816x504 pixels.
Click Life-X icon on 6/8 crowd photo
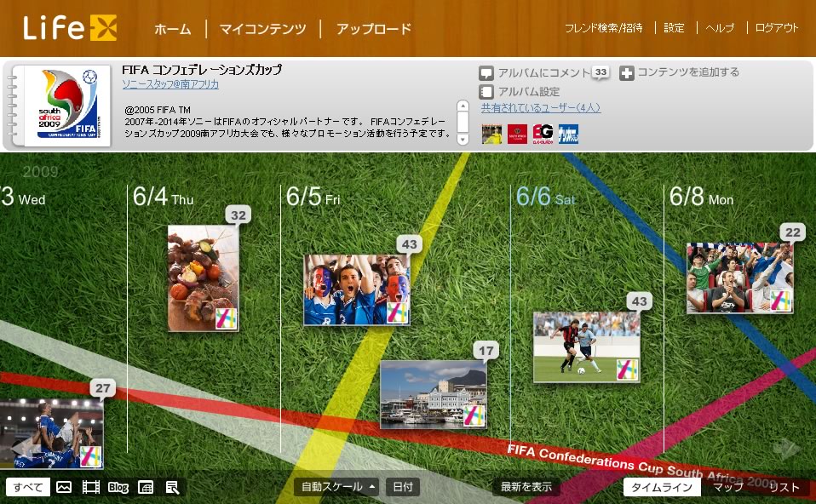tap(780, 301)
